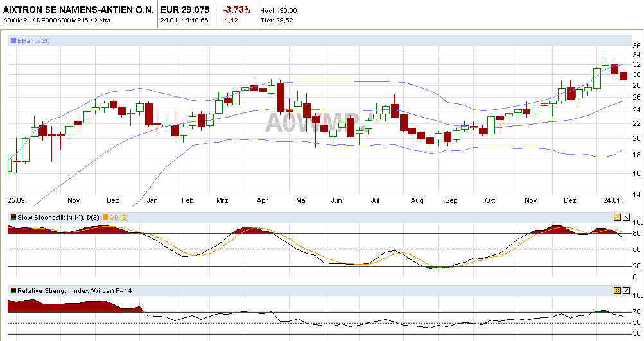This screenshot has width=644, height=341.
Task: Click the 'Tief: 28,52' value
Action: (x=277, y=20)
